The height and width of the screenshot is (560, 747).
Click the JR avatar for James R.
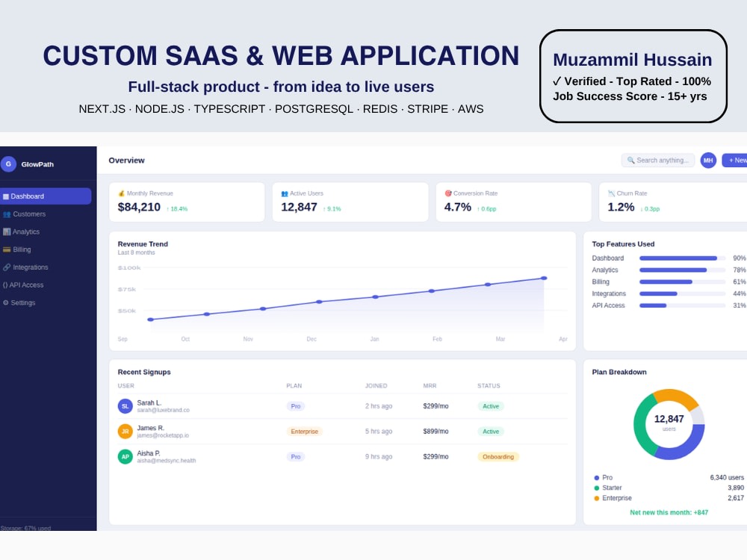125,432
